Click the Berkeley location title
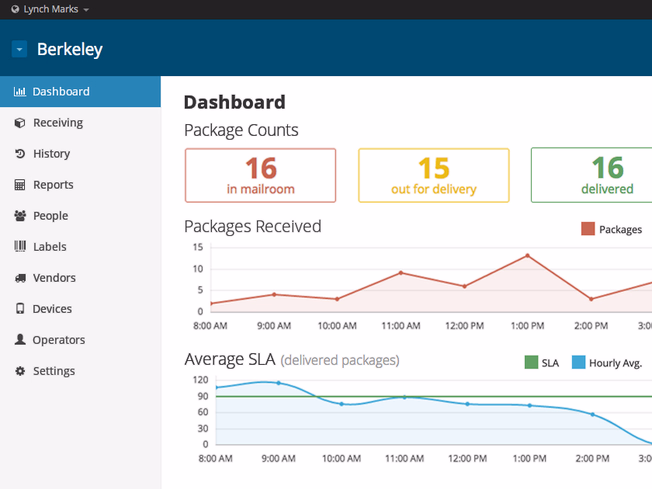 70,49
